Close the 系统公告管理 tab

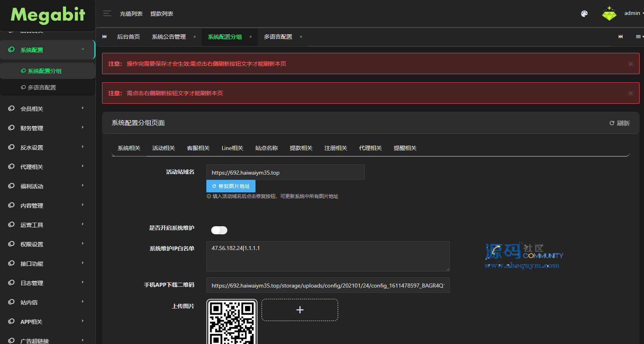click(x=195, y=37)
